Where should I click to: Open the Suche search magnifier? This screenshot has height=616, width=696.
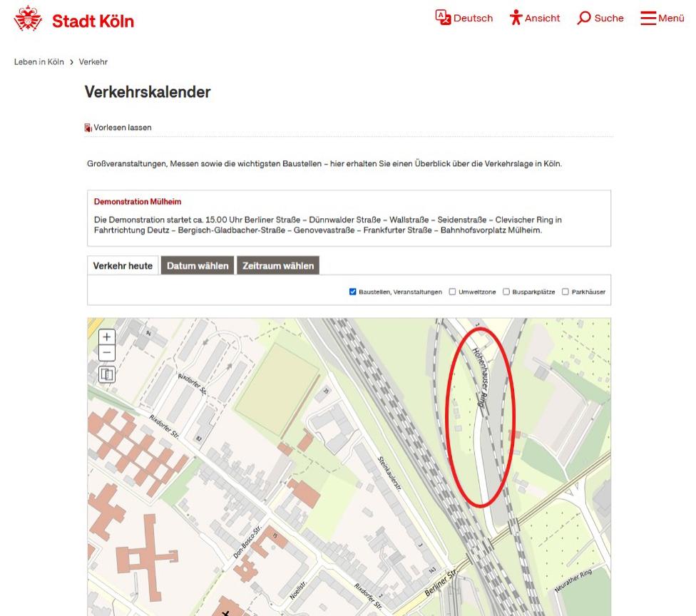pos(584,18)
